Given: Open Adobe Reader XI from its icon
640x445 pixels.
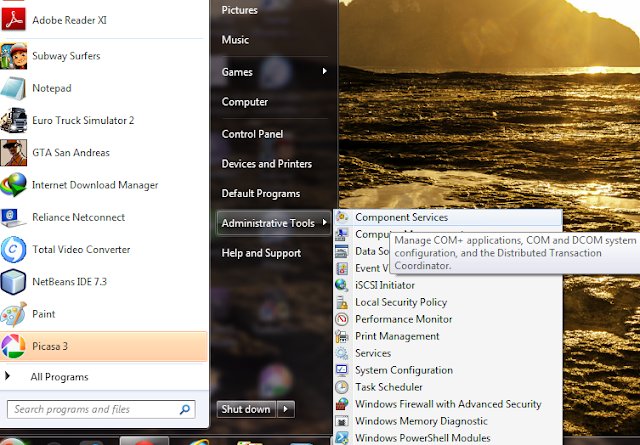Looking at the screenshot, I should point(13,20).
